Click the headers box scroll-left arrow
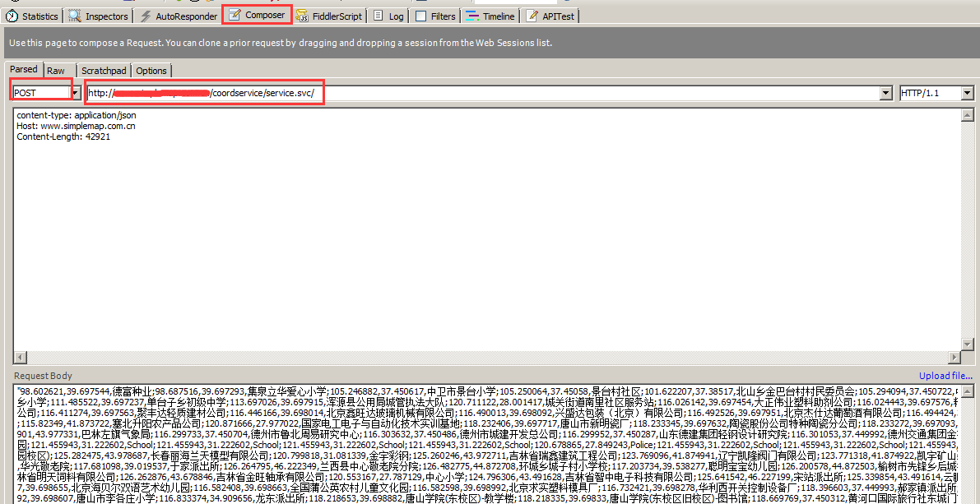Screen dimensions: 980x504 (x=20, y=357)
